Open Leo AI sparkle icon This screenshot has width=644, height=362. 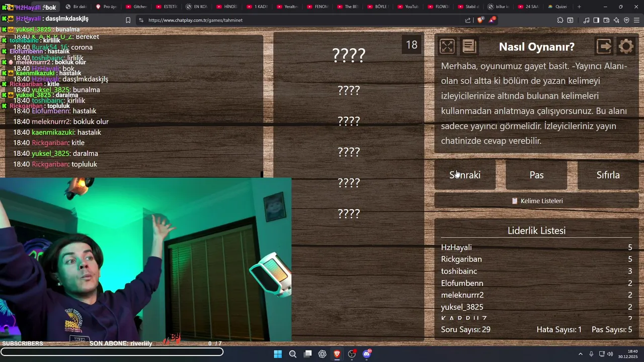pyautogui.click(x=616, y=20)
